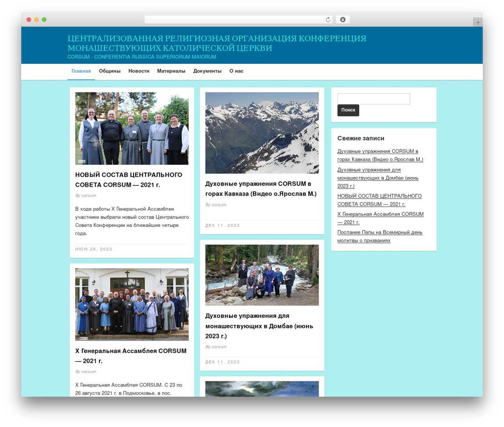Click date ДЕК 11, 2023 under Caucasus post

point(222,226)
